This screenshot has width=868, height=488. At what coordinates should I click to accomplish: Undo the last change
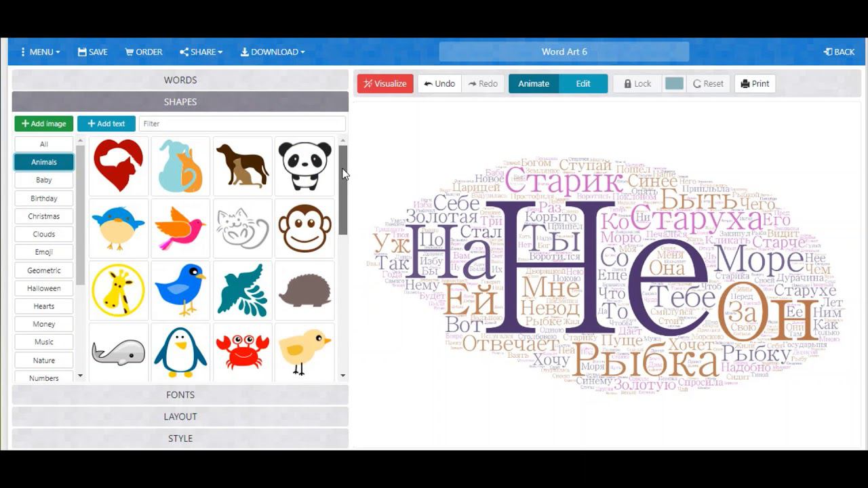pos(439,83)
